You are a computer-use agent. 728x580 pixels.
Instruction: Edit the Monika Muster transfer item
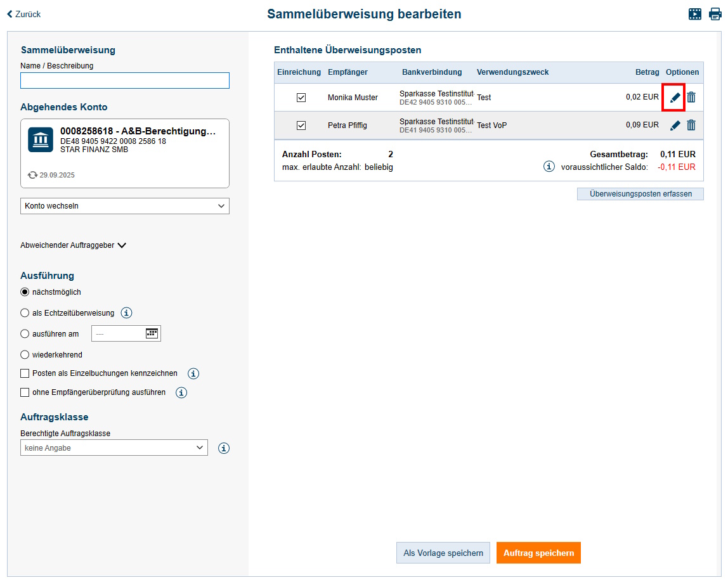pos(674,97)
